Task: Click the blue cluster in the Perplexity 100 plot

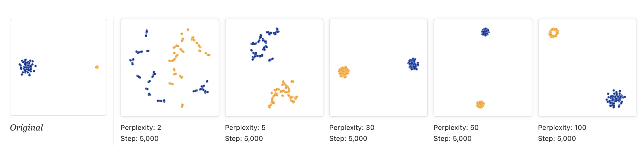Action: click(x=615, y=98)
